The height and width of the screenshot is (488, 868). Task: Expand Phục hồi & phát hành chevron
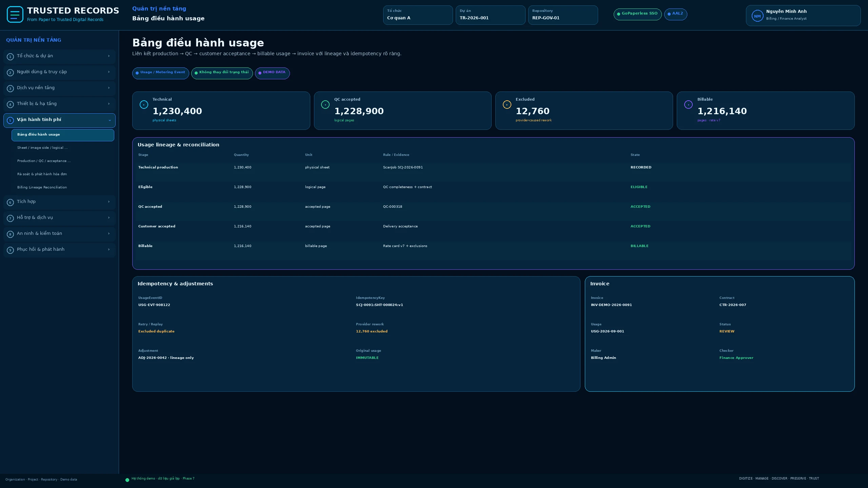point(109,249)
